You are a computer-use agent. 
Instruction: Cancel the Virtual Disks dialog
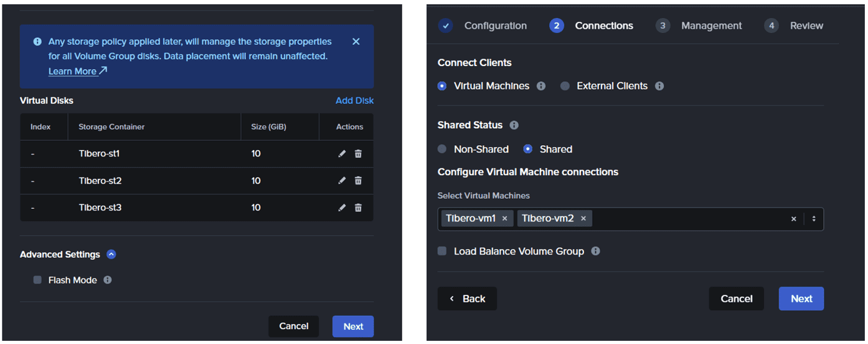[294, 326]
